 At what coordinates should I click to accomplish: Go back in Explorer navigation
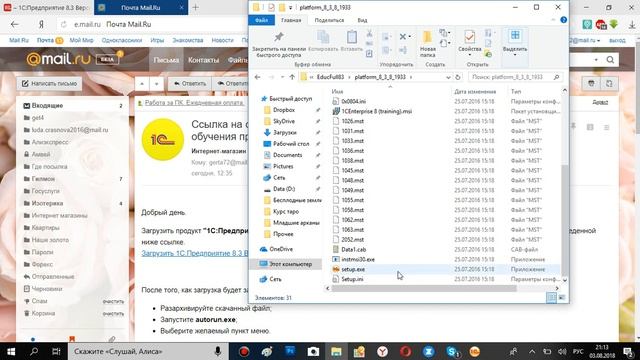point(258,77)
